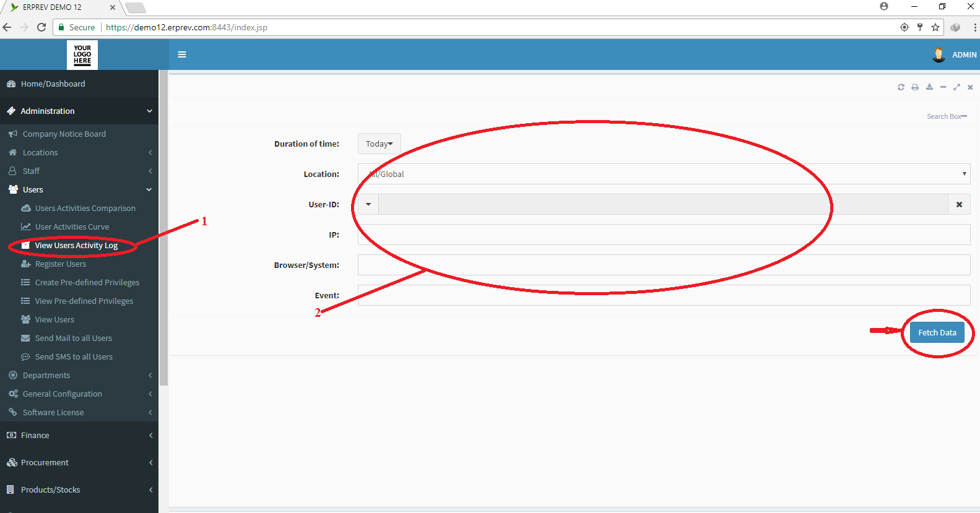The image size is (980, 513).
Task: Click the browser extension icon beside the star
Action: (955, 27)
